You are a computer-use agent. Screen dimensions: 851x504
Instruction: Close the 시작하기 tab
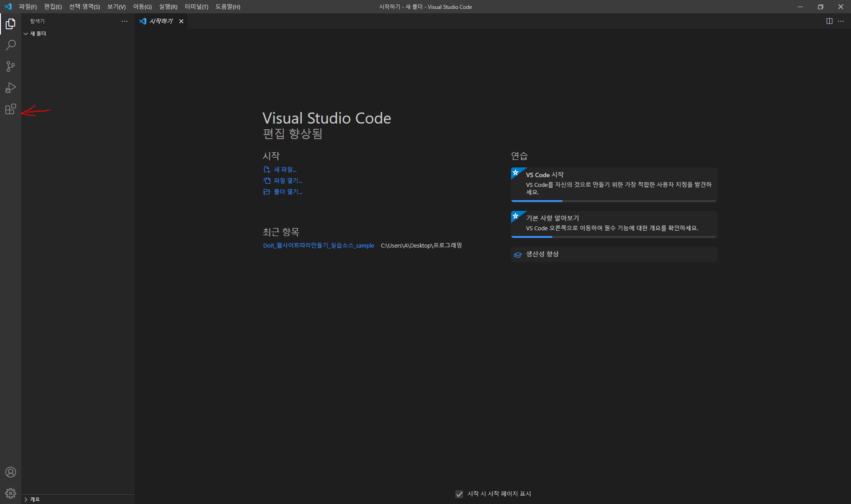[x=181, y=21]
